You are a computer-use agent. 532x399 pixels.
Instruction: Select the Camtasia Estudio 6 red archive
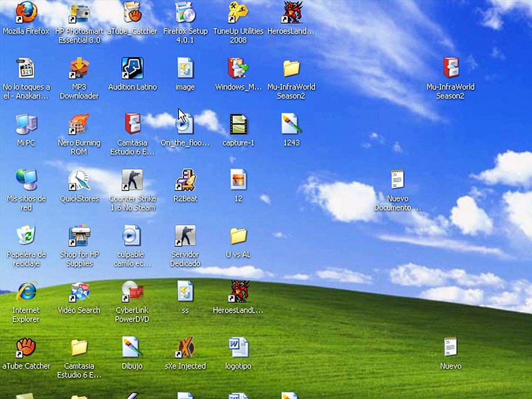(x=132, y=124)
